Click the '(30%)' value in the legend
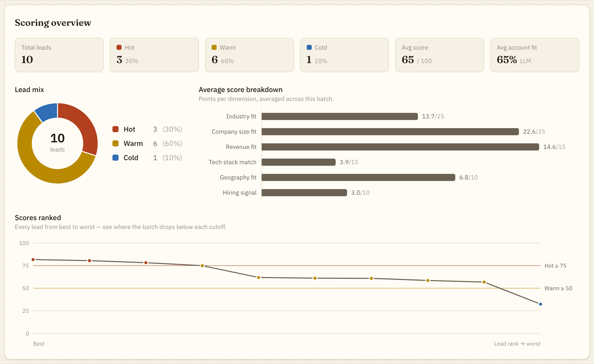 172,129
